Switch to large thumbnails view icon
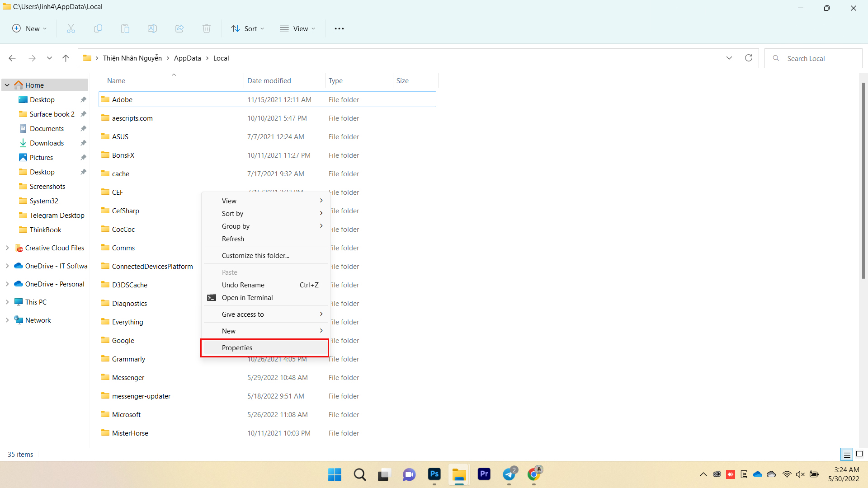The image size is (868, 488). tap(859, 454)
